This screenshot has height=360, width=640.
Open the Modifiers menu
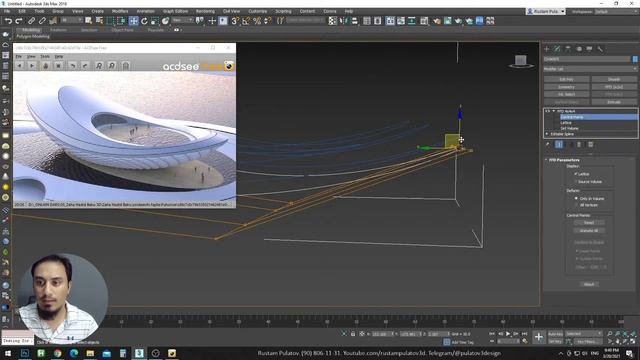click(x=120, y=11)
